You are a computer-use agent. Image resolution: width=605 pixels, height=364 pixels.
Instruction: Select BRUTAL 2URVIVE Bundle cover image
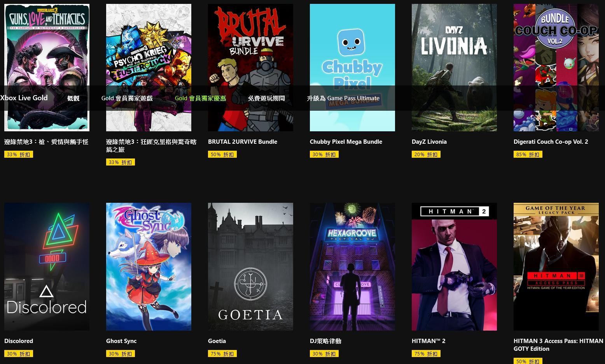tap(250, 68)
